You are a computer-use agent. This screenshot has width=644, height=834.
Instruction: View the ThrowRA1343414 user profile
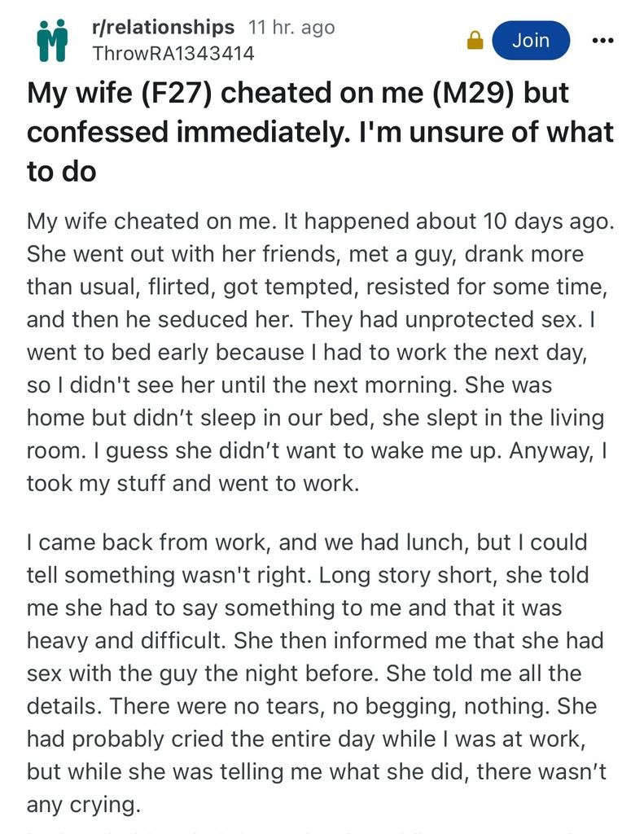[x=173, y=54]
